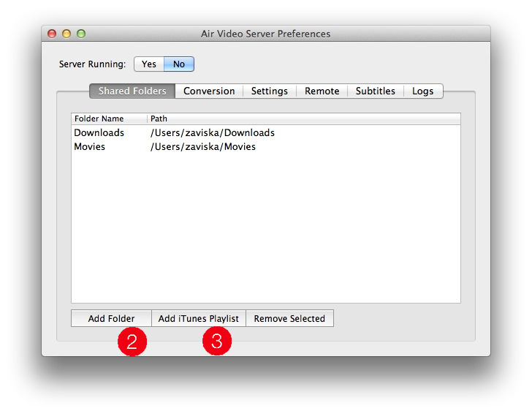The width and height of the screenshot is (532, 414).
Task: Set Server Running to No
Action: tap(179, 64)
